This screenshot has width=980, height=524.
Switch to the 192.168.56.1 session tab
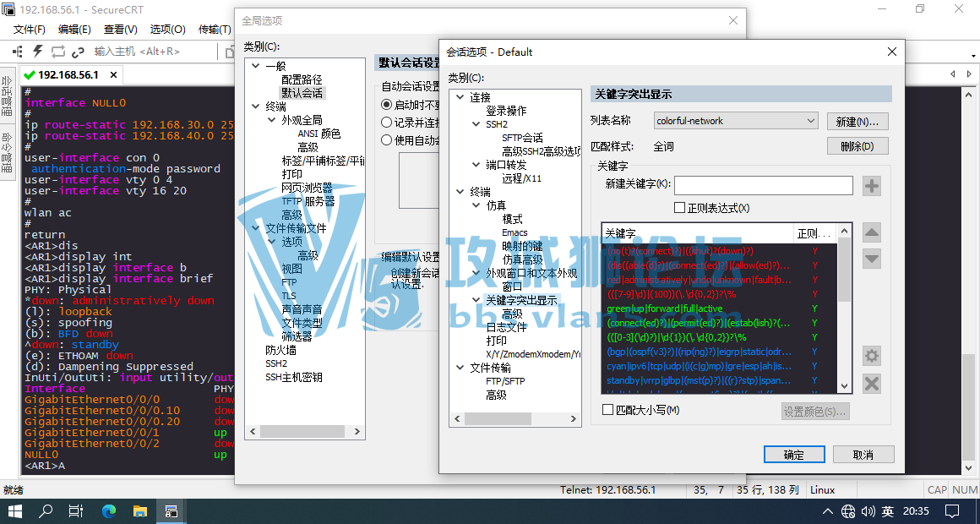[68, 74]
